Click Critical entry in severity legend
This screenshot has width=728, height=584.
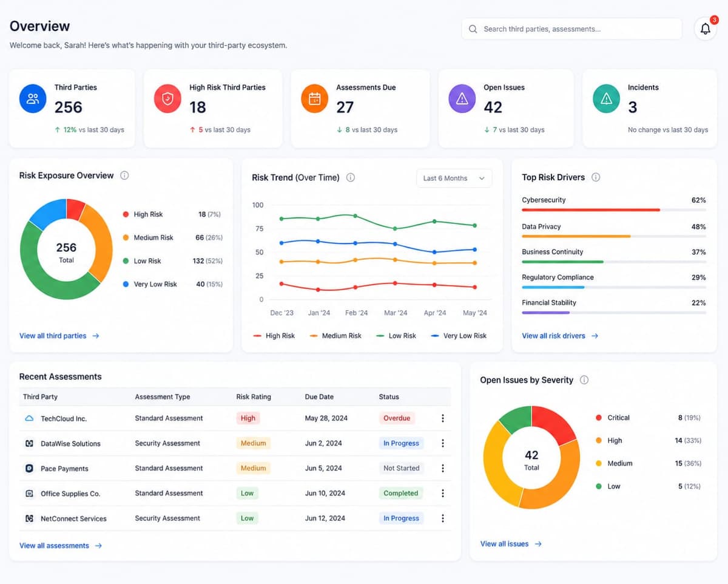click(648, 418)
